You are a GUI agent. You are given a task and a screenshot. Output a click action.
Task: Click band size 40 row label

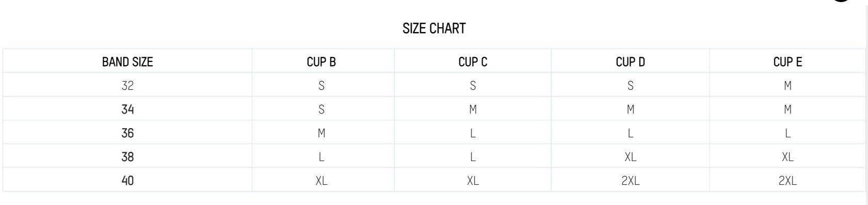127,180
